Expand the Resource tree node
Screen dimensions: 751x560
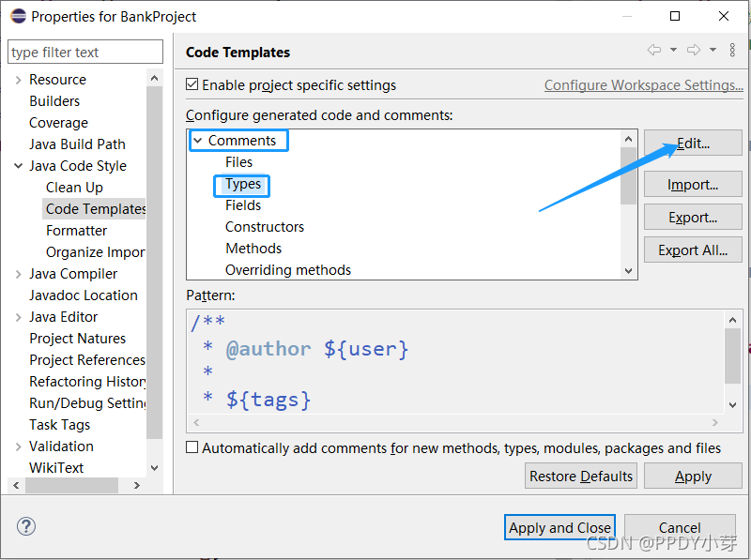coord(18,80)
